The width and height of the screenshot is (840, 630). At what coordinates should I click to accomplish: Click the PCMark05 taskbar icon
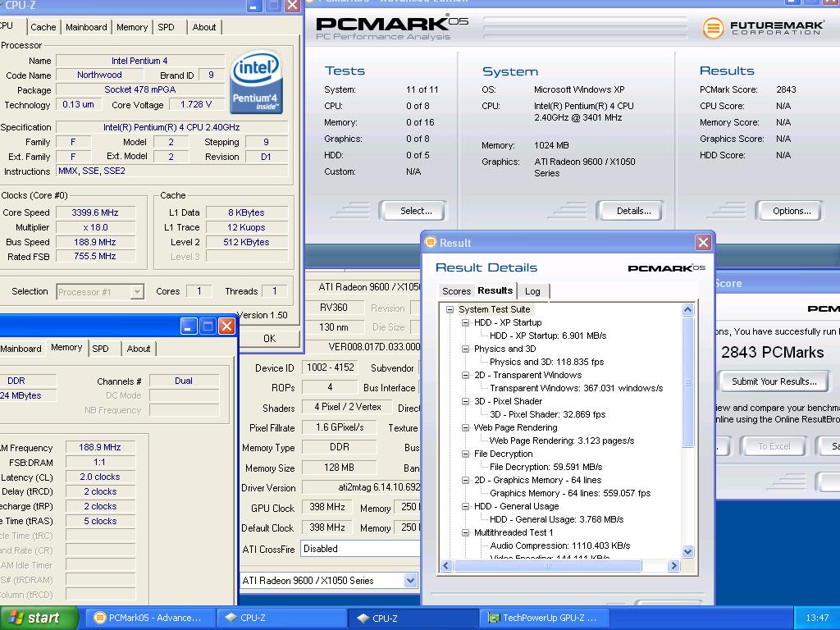(99, 618)
